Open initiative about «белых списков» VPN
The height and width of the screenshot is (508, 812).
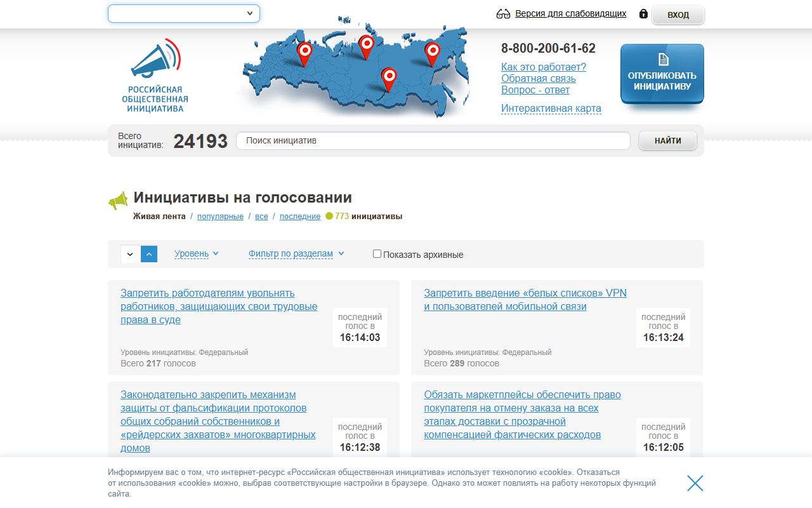[x=525, y=300]
